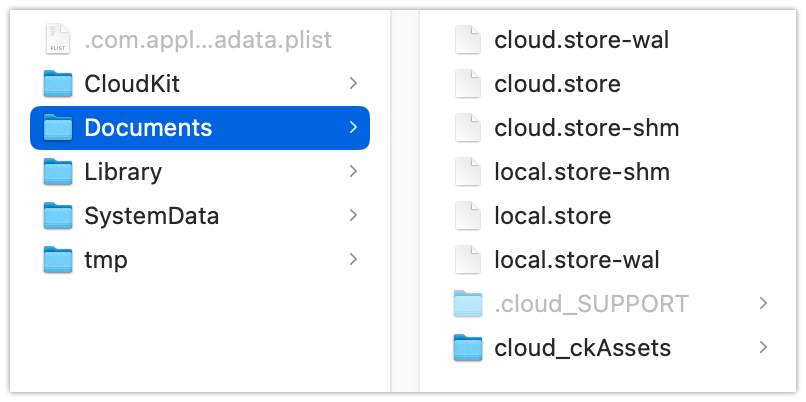
Task: Click the cloud_ckAssets folder icon
Action: click(x=467, y=348)
